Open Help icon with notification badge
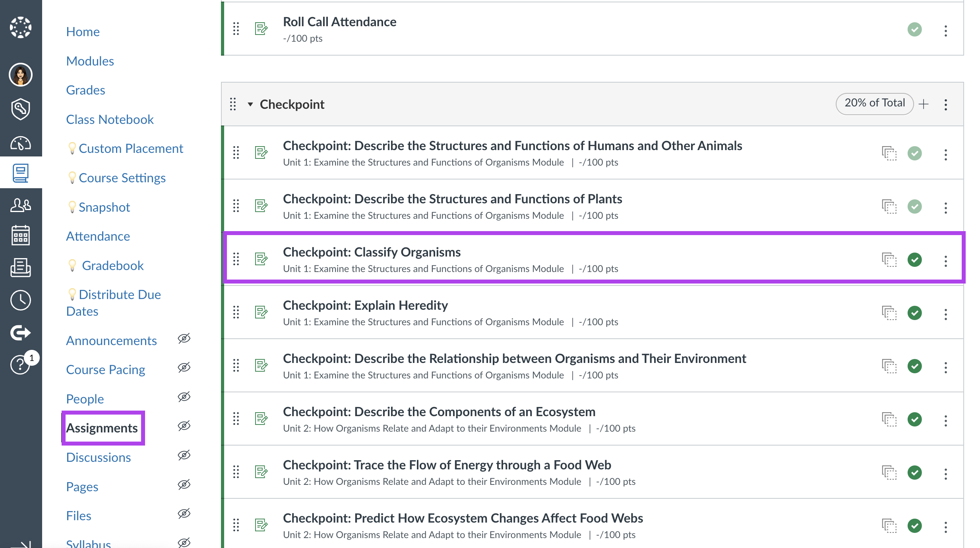980x548 pixels. tap(21, 364)
